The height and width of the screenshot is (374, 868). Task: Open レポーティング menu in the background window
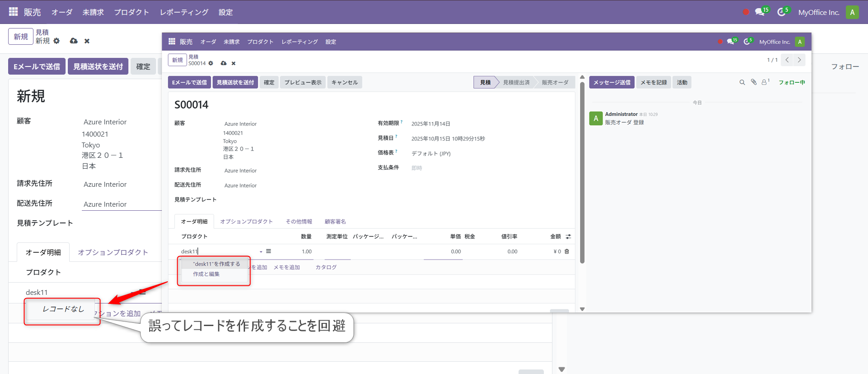point(184,12)
